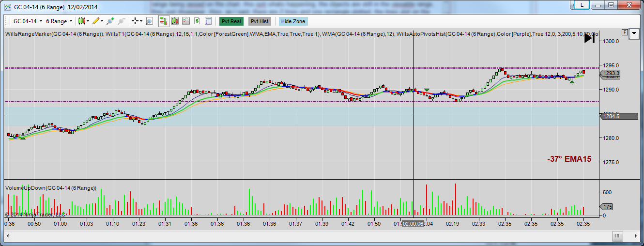
Task: Toggle the Hide Zone button
Action: point(293,21)
